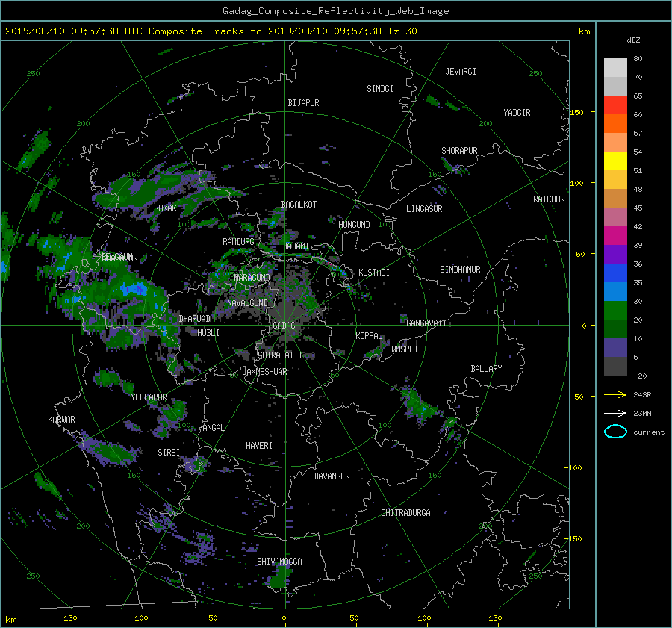
Task: Click the SIRSI label
Action: coord(169,453)
